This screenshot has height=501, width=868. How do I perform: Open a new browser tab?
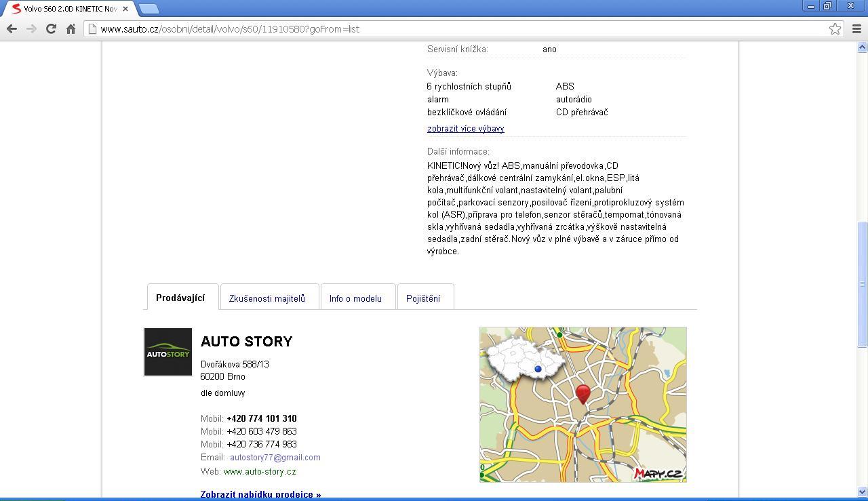click(x=149, y=9)
